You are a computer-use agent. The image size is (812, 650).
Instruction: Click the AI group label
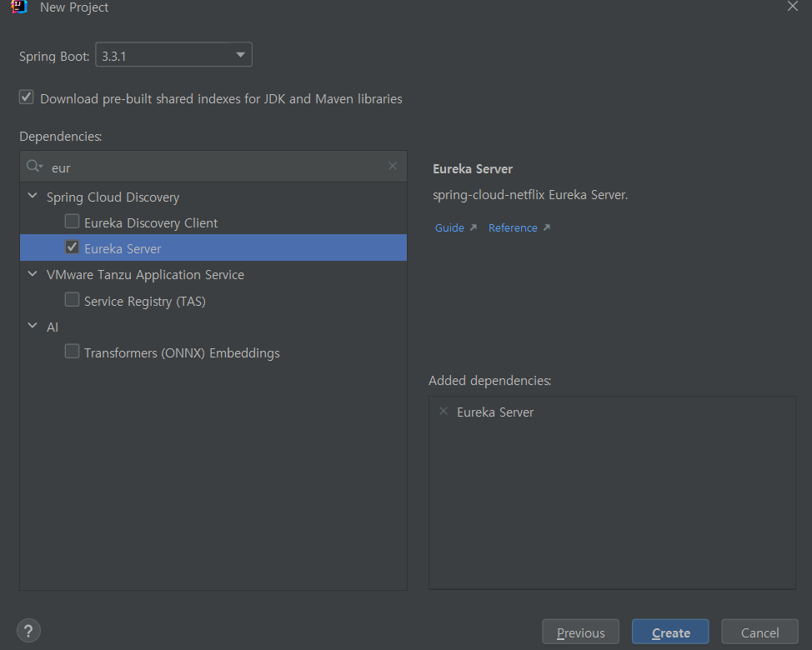53,327
